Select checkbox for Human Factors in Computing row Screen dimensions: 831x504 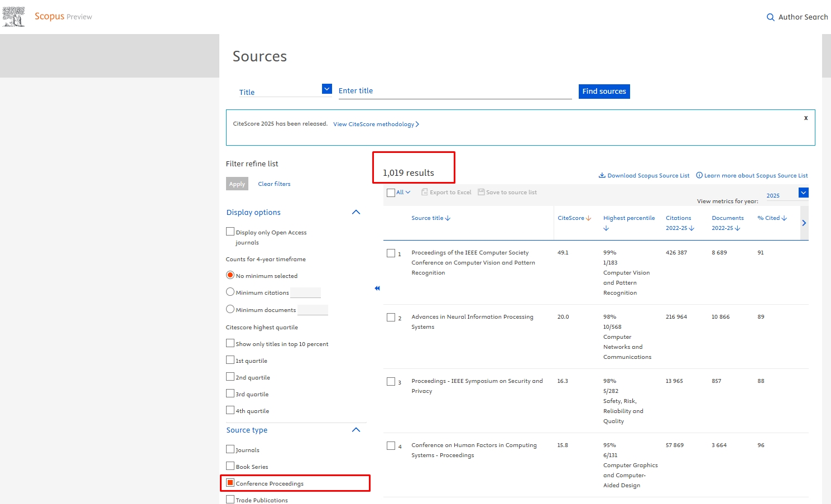(x=391, y=445)
